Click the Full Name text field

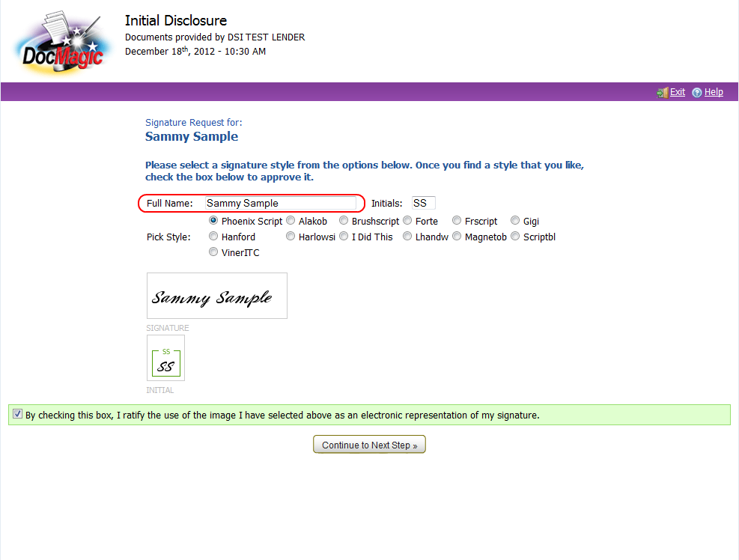(x=281, y=203)
